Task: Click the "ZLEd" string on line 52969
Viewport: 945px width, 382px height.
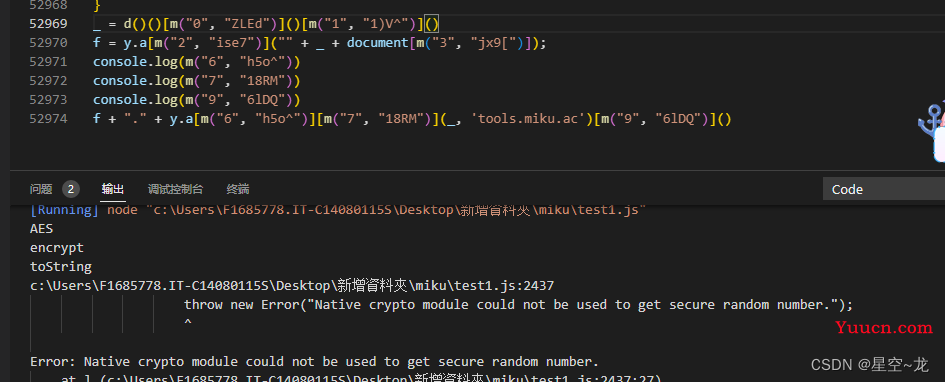Action: pos(246,24)
